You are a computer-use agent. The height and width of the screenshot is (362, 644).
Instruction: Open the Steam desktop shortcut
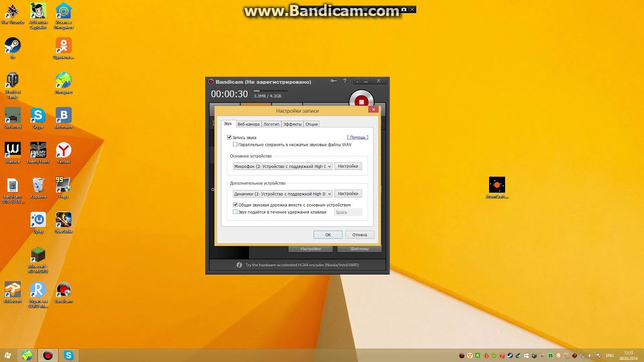(13, 48)
